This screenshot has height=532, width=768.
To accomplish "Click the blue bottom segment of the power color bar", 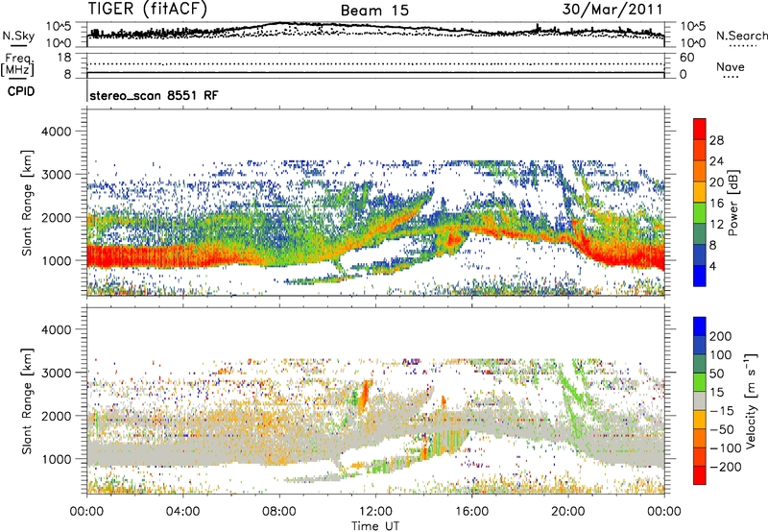I will click(x=700, y=276).
